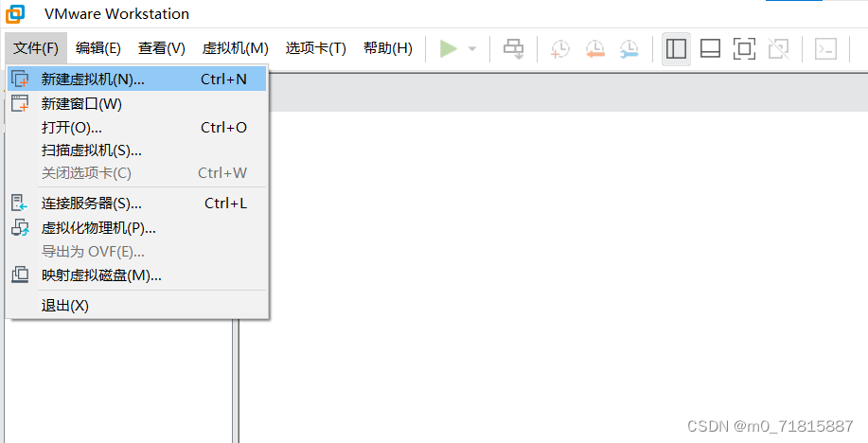Open the 查看(V) menu
This screenshot has width=868, height=443.
[162, 48]
